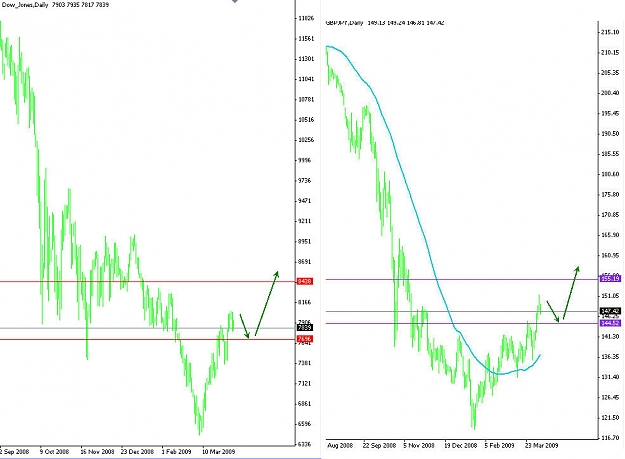This screenshot has height=459, width=625.
Task: Select the purple 144.52 price label
Action: coord(610,323)
